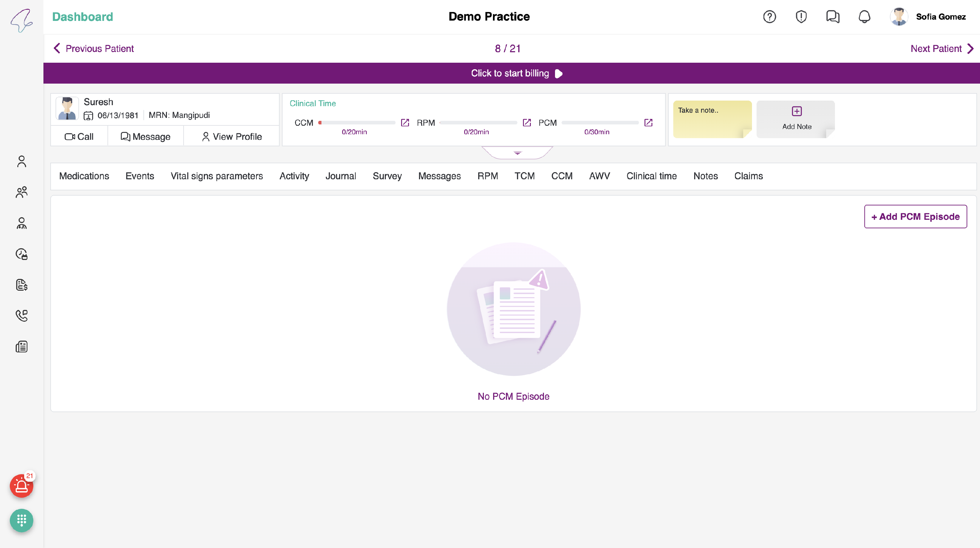Viewport: 980px width, 548px height.
Task: Open the billing document sidebar icon
Action: 21,285
